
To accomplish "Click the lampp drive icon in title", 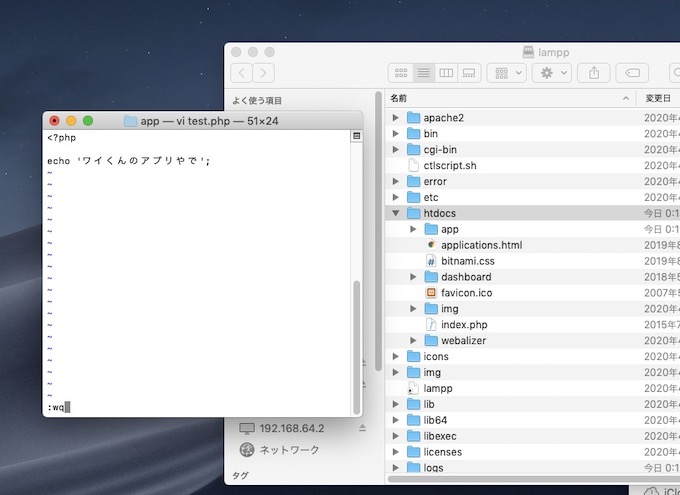I will tap(528, 52).
